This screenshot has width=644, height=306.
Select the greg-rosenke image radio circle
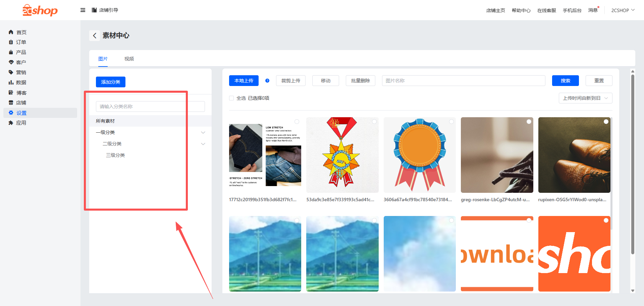click(x=529, y=122)
